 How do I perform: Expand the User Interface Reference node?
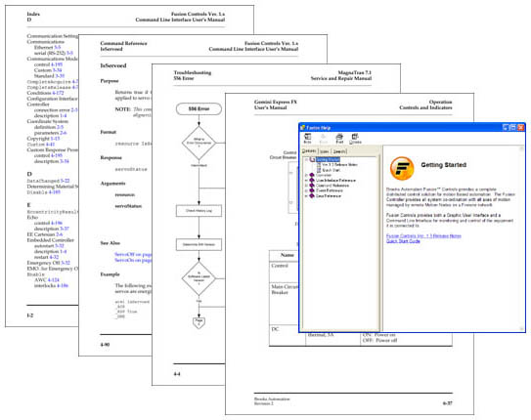pyautogui.click(x=306, y=181)
